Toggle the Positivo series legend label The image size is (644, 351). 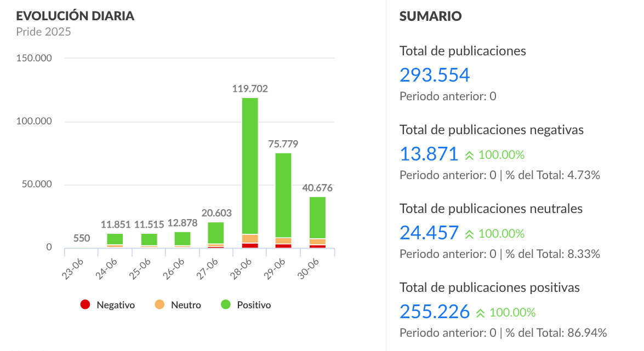click(254, 305)
